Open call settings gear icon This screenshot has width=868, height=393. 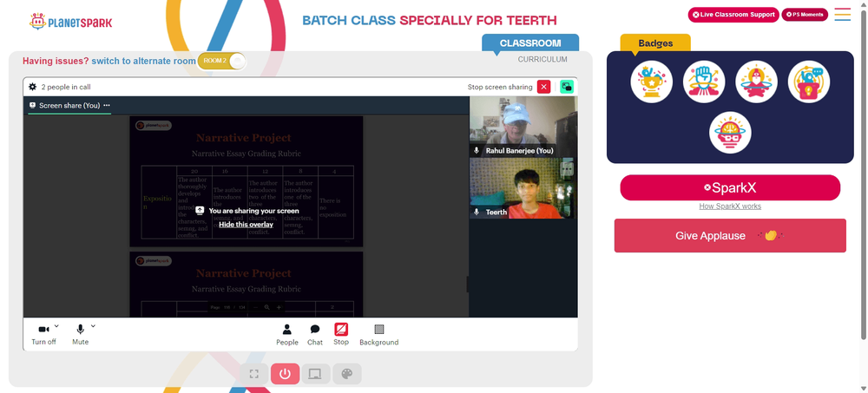[x=33, y=87]
